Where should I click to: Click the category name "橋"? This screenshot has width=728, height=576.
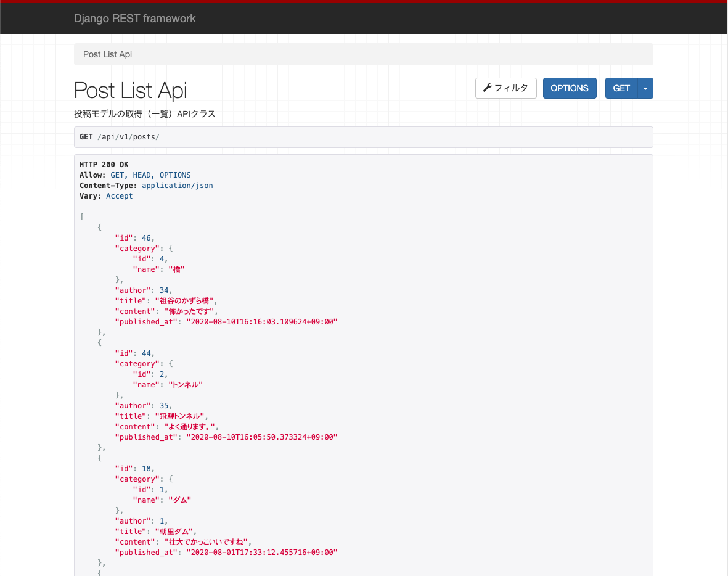point(176,269)
